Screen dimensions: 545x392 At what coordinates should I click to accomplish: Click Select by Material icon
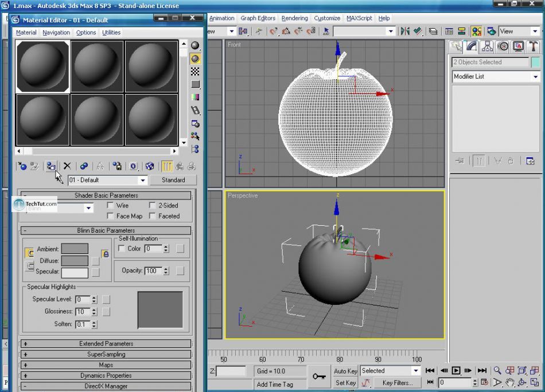[x=195, y=136]
